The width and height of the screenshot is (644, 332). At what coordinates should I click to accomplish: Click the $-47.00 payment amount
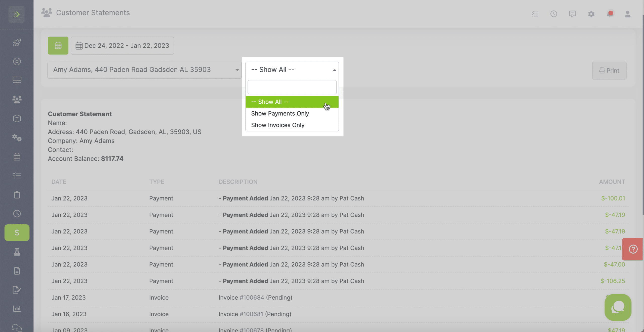click(x=614, y=264)
